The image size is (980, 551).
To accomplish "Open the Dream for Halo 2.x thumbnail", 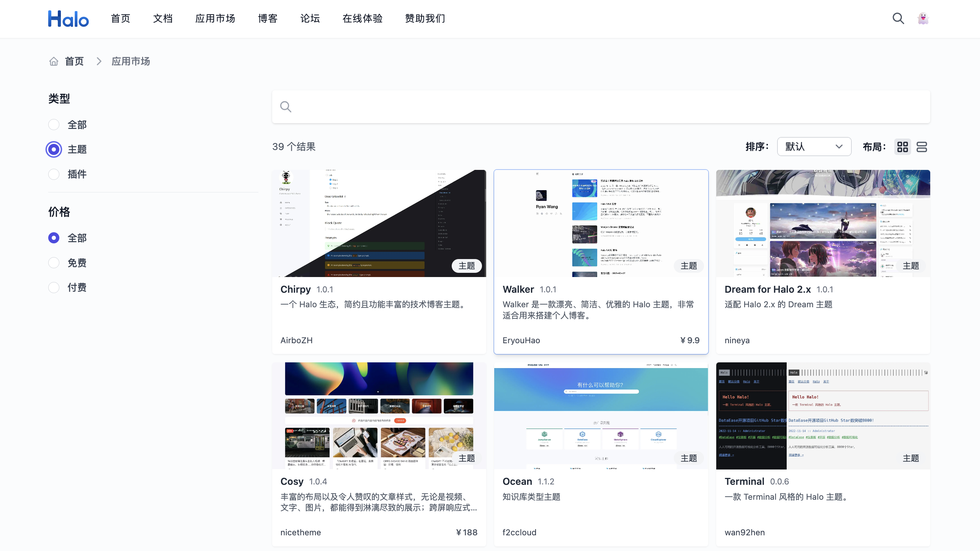I will [823, 223].
